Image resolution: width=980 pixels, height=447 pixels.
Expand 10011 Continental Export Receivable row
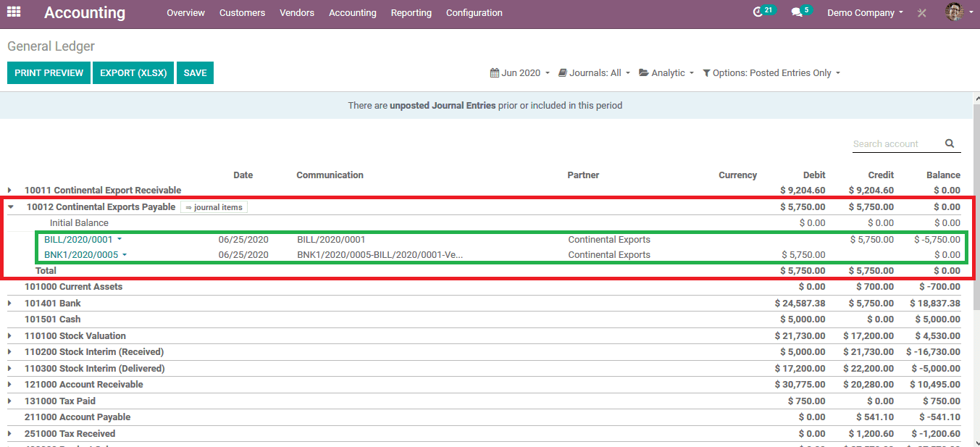pos(9,191)
